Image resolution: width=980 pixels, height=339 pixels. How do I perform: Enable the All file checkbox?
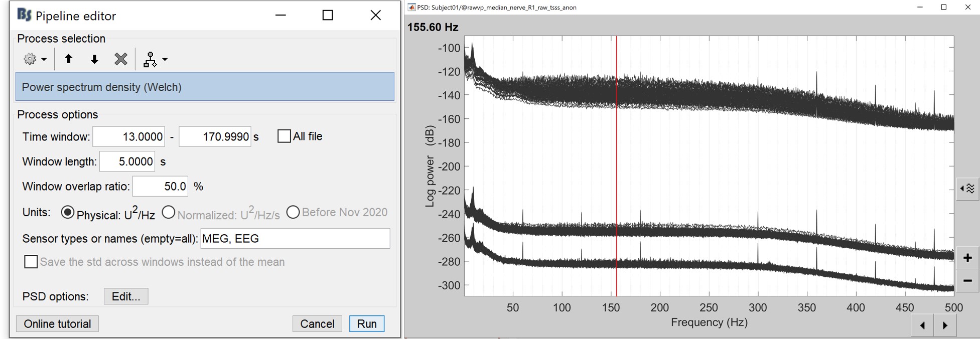[284, 136]
